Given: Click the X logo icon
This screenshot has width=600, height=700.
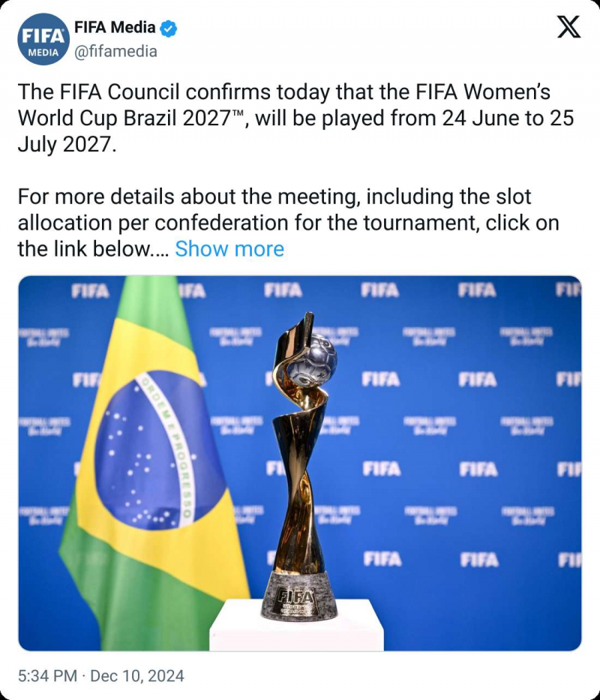Looking at the screenshot, I should coord(569,28).
